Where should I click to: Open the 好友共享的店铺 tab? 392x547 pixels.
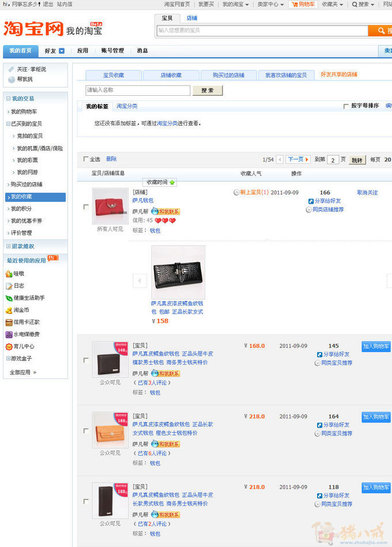pos(339,74)
